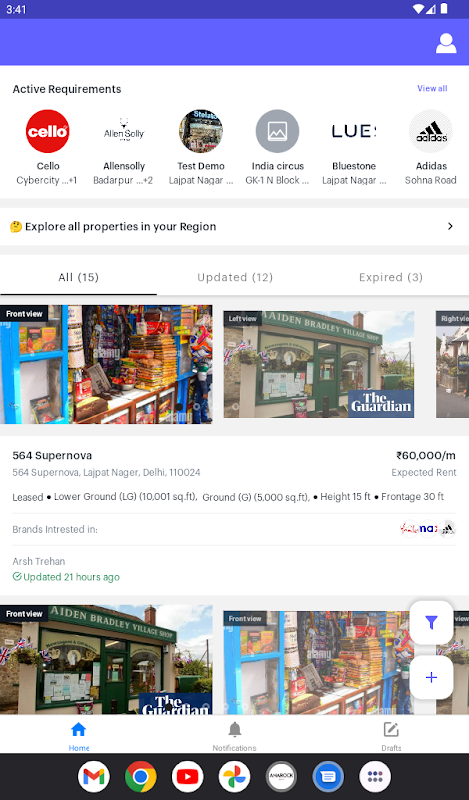The width and height of the screenshot is (469, 800).
Task: Tap the plus add property button
Action: (431, 677)
